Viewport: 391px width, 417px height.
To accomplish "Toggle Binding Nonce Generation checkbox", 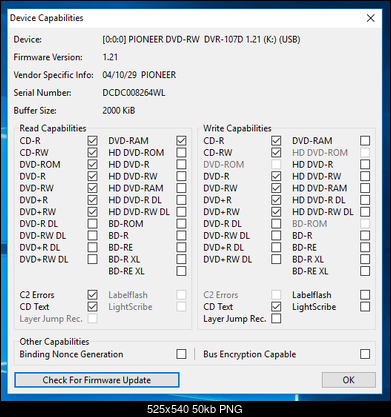I will 181,354.
